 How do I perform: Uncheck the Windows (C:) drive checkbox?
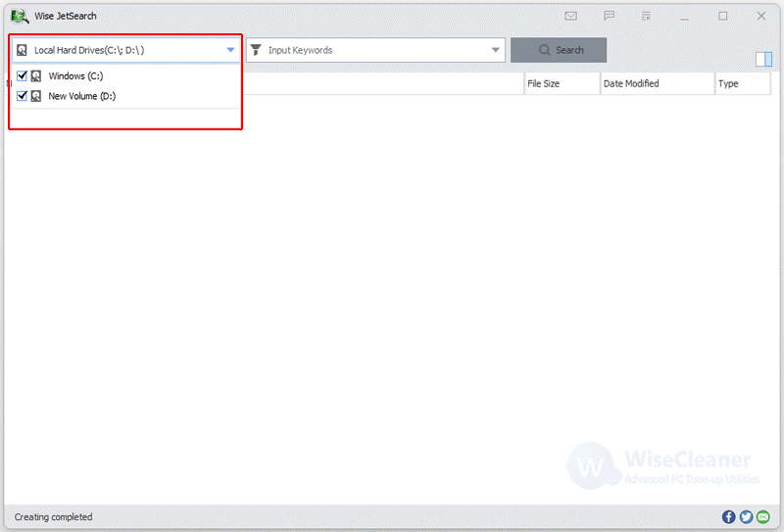[x=22, y=76]
